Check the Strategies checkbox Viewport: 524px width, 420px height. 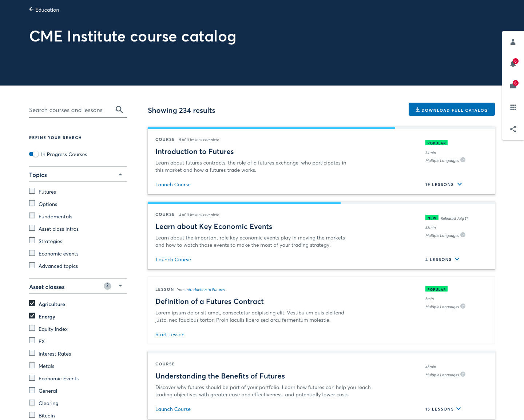click(32, 241)
